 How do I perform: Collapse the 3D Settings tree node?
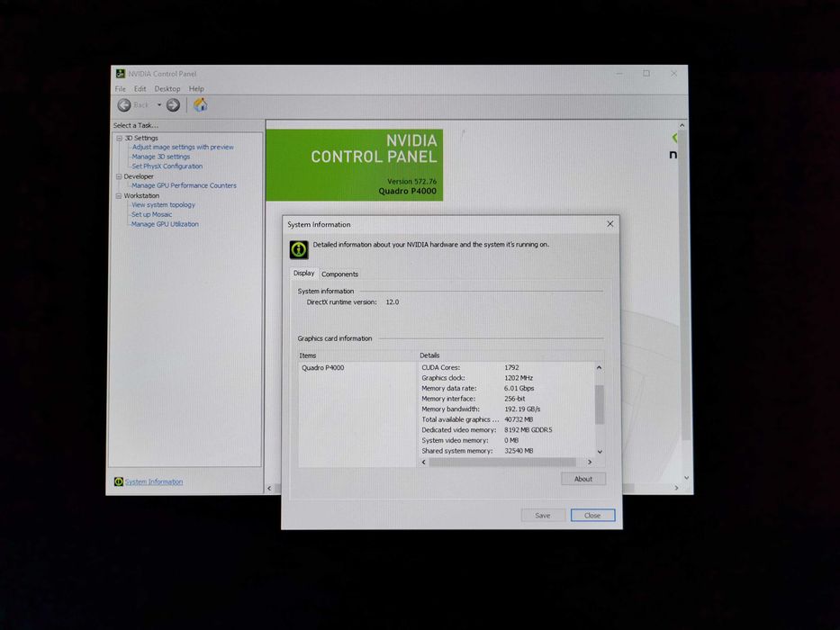coord(120,139)
